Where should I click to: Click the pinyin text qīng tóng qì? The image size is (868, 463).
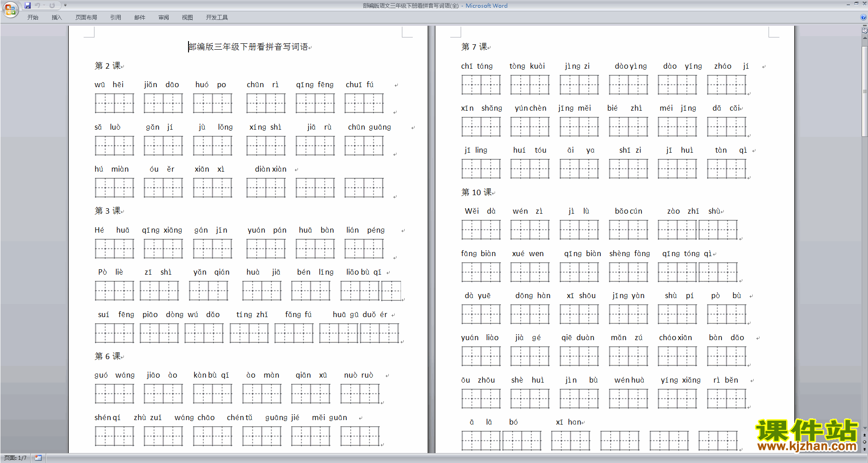point(687,254)
